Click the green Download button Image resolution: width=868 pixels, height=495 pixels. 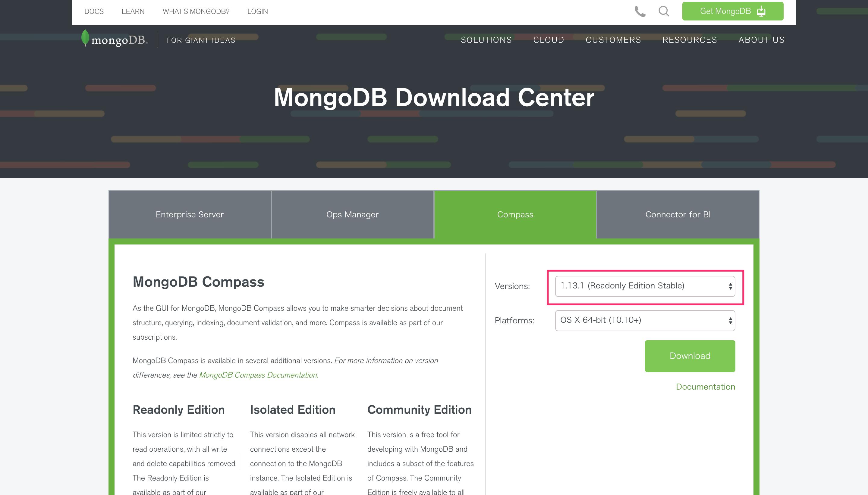pyautogui.click(x=690, y=356)
